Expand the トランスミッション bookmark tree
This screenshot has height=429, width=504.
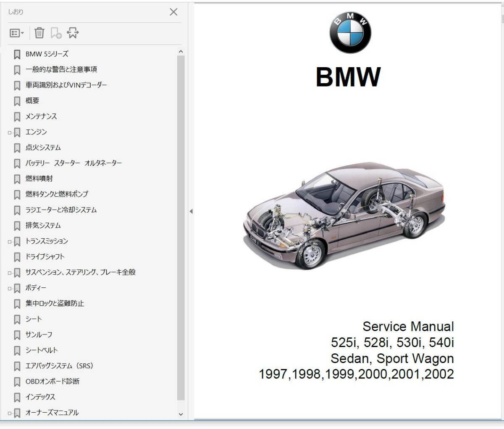coord(10,242)
